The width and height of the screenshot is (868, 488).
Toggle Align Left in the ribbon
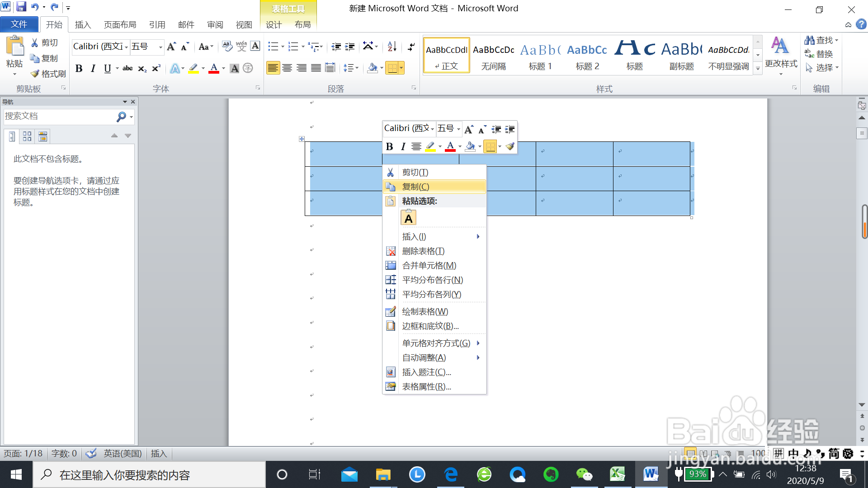click(273, 68)
